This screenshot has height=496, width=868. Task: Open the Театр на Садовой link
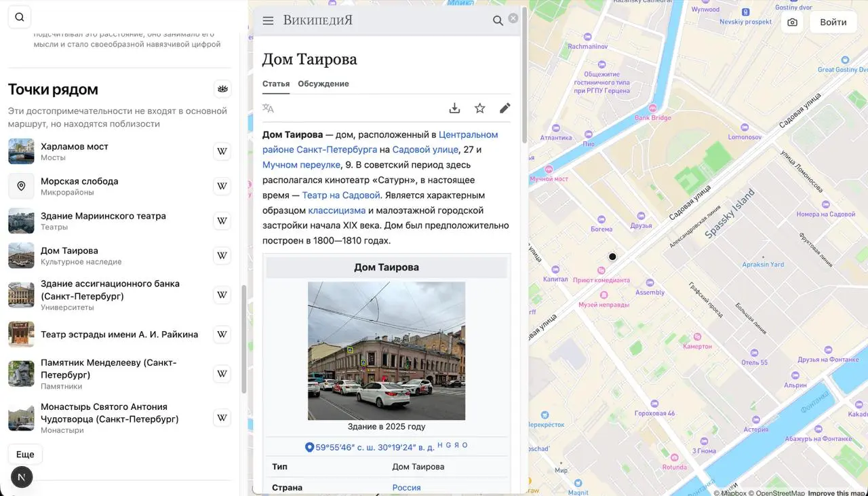(341, 195)
